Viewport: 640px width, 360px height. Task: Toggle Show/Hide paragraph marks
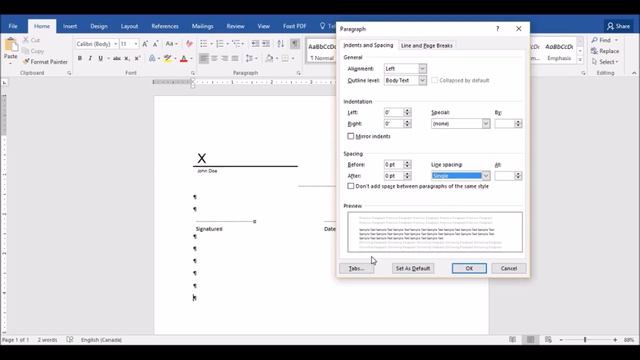(295, 44)
